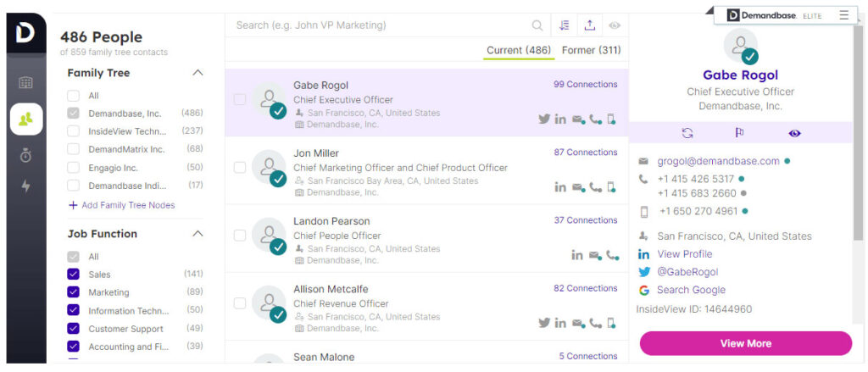Open Gabe Rogol's Twitter icon in list
868x372 pixels.
point(544,119)
